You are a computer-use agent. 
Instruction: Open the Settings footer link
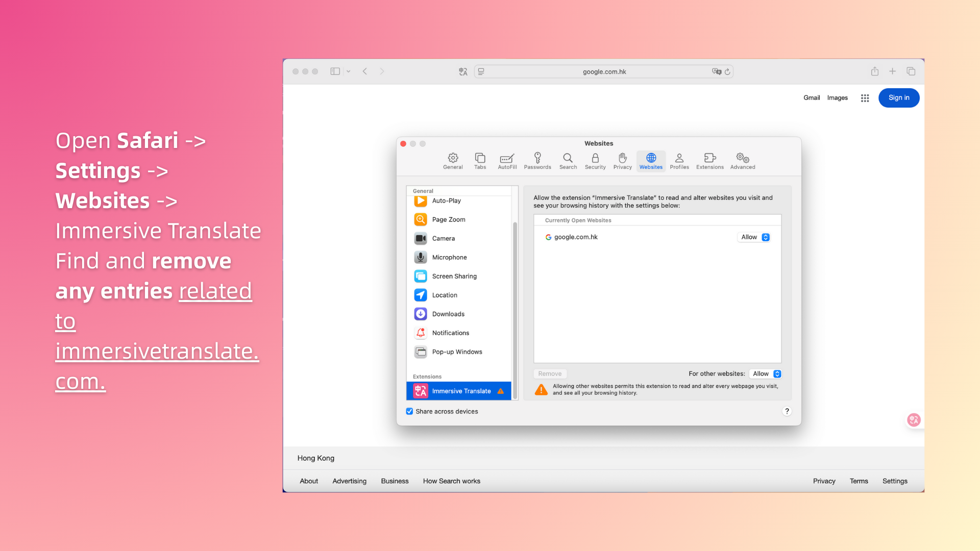(x=895, y=481)
